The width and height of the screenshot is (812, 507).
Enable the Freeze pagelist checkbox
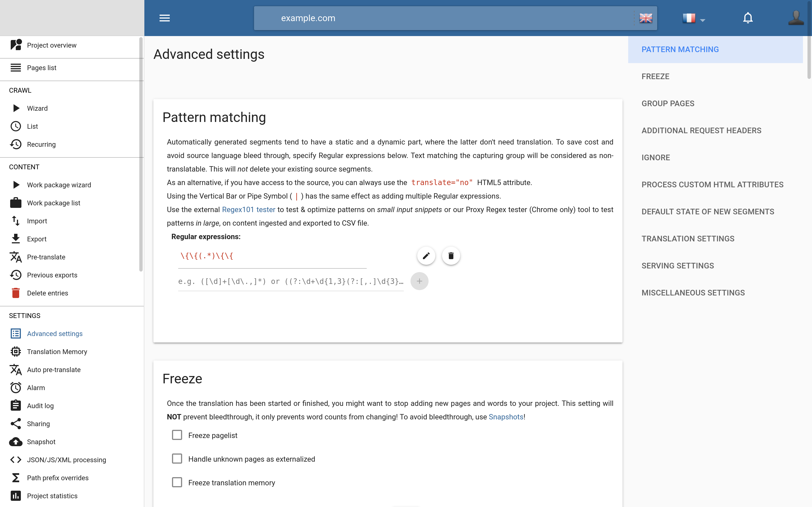tap(177, 435)
